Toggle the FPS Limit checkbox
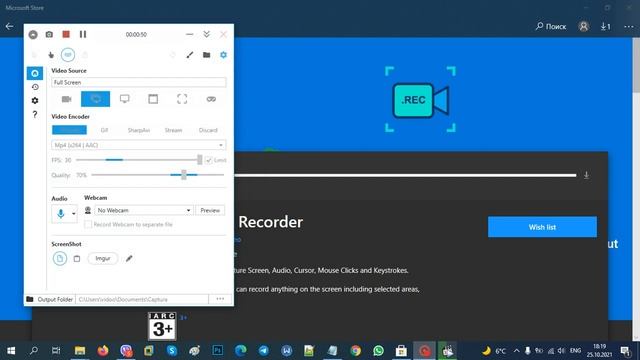This screenshot has height=360, width=640. pos(209,160)
